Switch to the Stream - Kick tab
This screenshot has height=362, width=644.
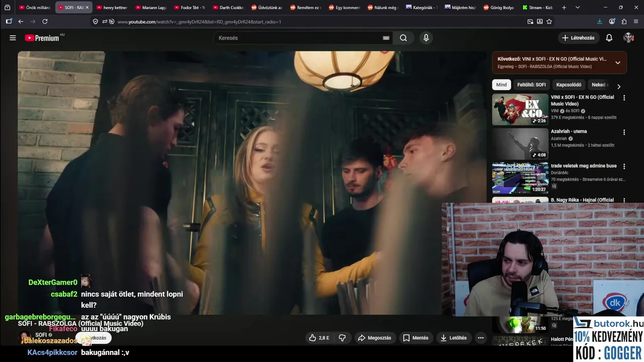[537, 8]
